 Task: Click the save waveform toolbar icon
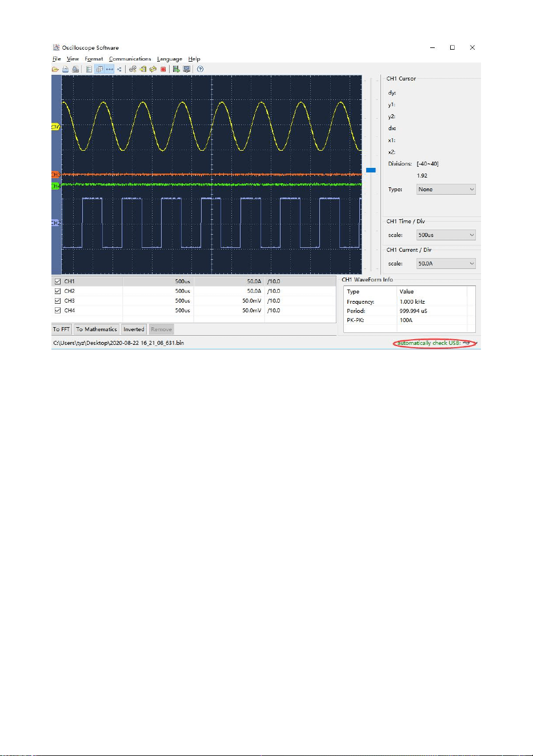coord(65,69)
